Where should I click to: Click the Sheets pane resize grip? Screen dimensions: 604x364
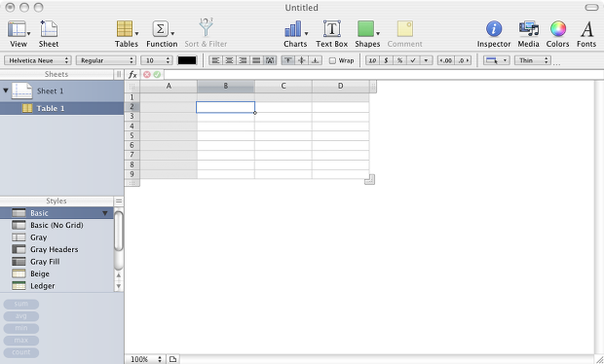click(119, 75)
